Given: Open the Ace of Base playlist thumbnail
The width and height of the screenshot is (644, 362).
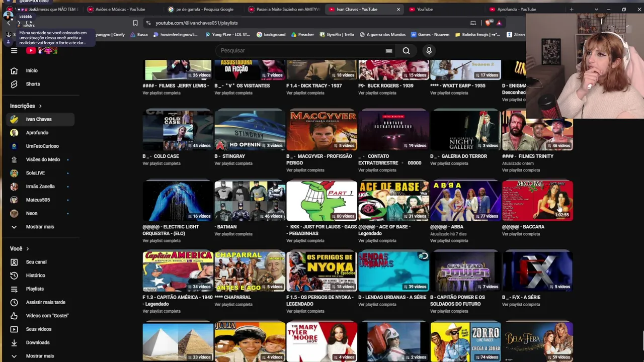Looking at the screenshot, I should 393,201.
